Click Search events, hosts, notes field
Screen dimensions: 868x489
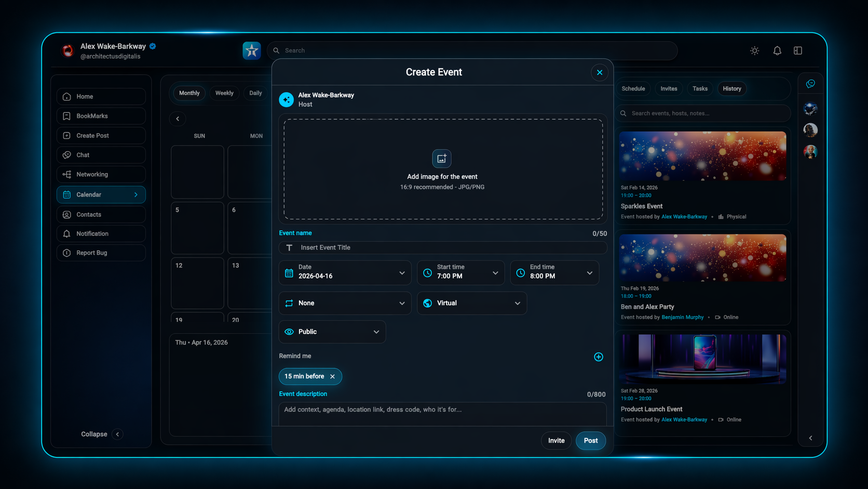(x=703, y=113)
